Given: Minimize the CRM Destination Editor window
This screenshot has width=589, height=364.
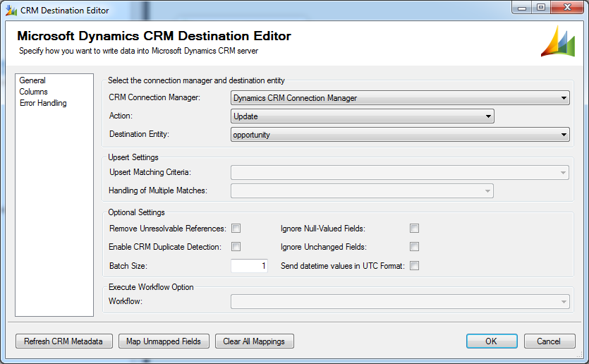Looking at the screenshot, I should [522, 8].
